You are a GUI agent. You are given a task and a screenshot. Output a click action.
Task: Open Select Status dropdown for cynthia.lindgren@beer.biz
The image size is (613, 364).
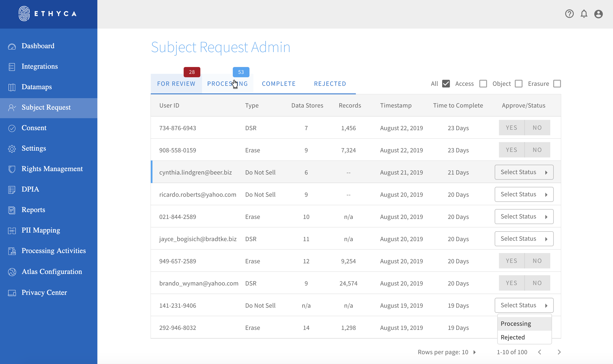click(524, 172)
